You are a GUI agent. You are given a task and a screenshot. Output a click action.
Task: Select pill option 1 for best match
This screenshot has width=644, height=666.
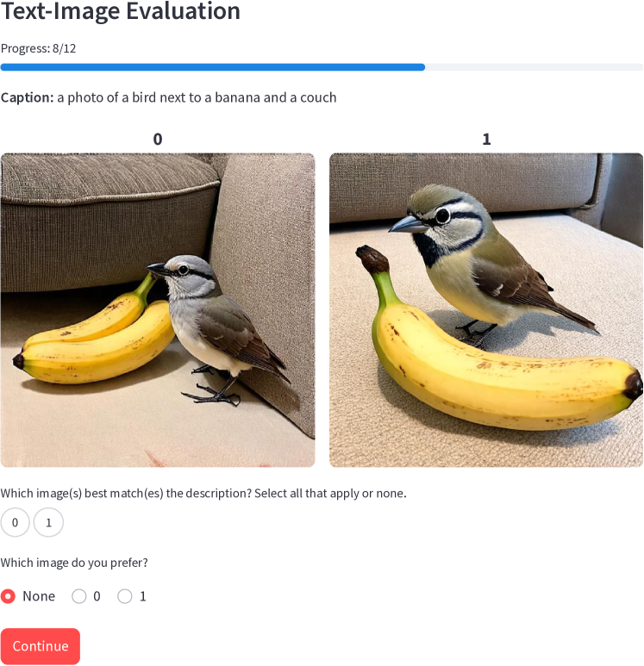(48, 522)
